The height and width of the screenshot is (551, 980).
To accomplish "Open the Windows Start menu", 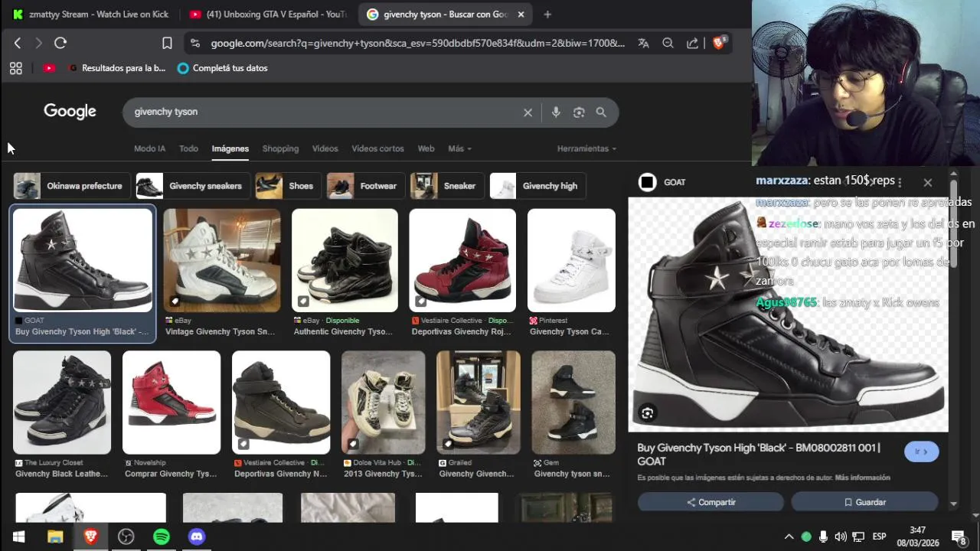I will coord(18,536).
